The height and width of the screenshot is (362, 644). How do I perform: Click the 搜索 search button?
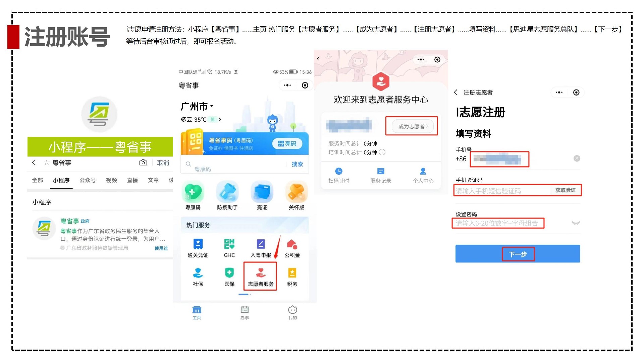(x=297, y=164)
